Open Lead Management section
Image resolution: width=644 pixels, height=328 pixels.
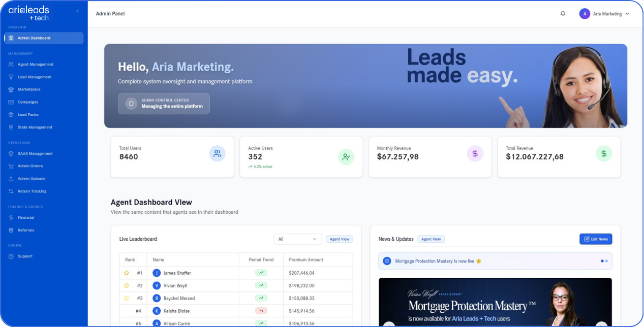[44, 77]
